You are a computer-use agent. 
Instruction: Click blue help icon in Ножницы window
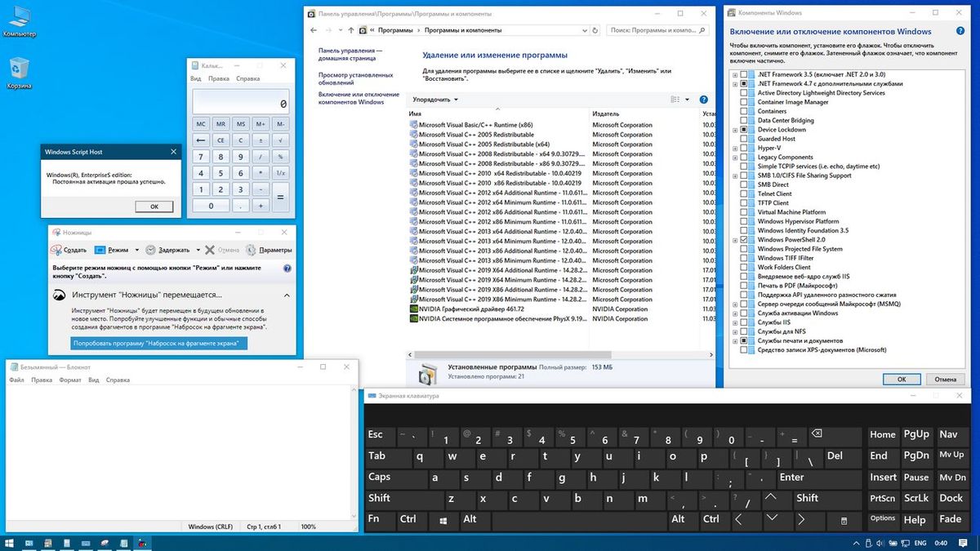coord(287,268)
